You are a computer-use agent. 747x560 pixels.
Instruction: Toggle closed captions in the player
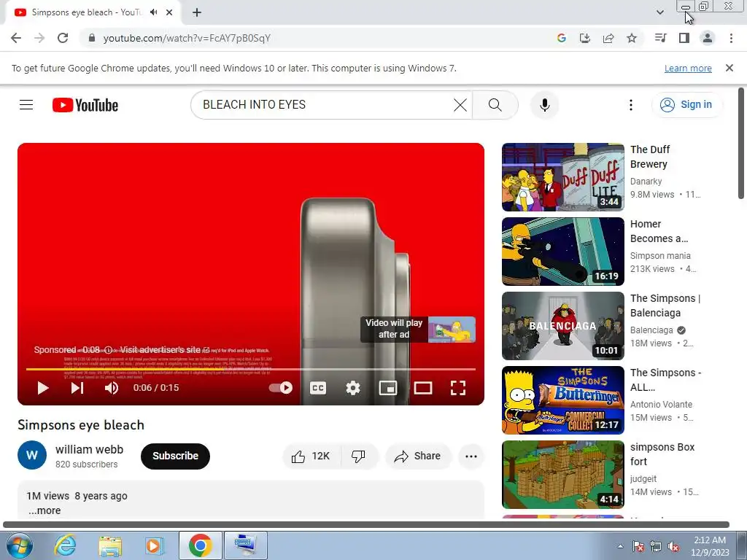318,388
